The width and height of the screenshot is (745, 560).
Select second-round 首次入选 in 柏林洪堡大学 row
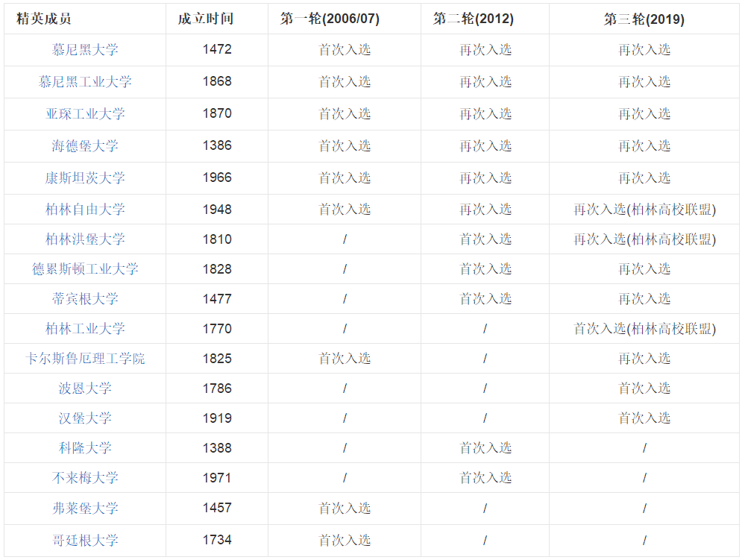[485, 239]
